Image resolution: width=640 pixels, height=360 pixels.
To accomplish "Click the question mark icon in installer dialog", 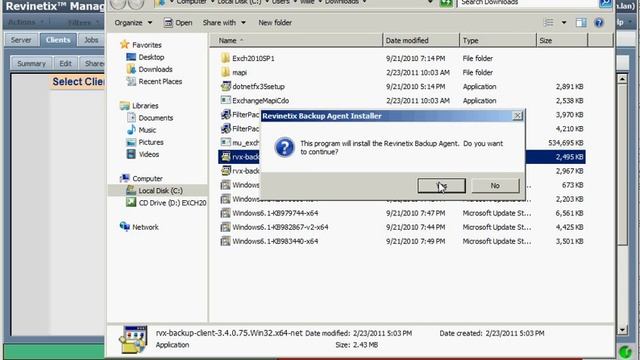I will (x=284, y=147).
